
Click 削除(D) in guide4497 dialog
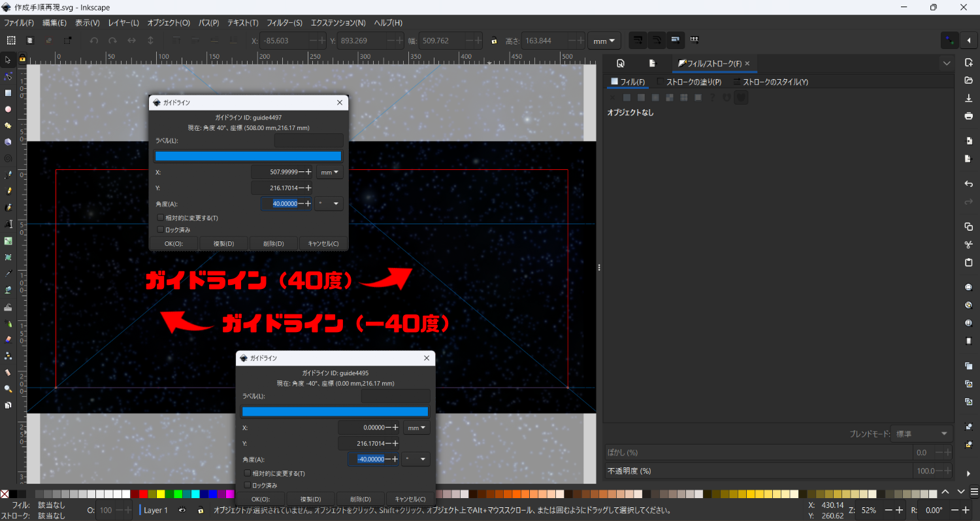273,243
